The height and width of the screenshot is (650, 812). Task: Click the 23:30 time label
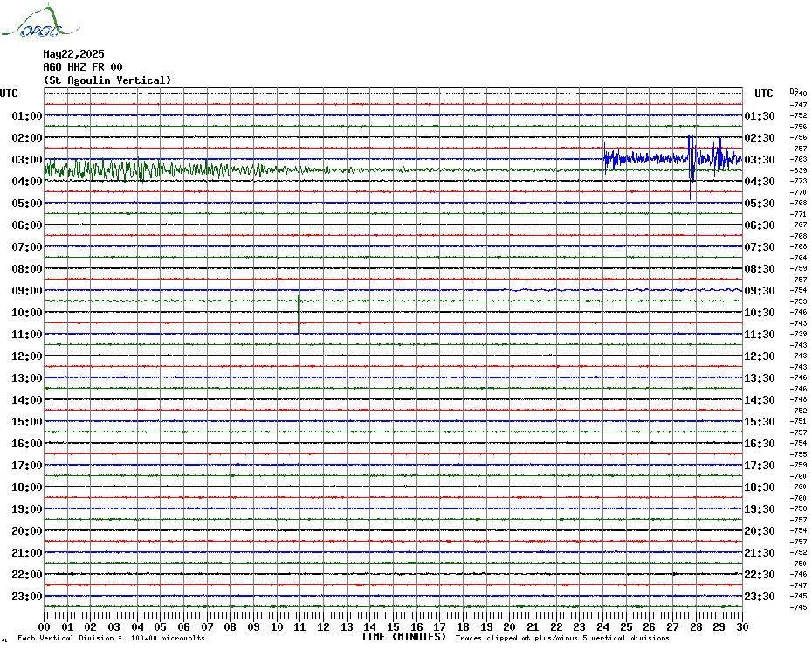pyautogui.click(x=760, y=596)
